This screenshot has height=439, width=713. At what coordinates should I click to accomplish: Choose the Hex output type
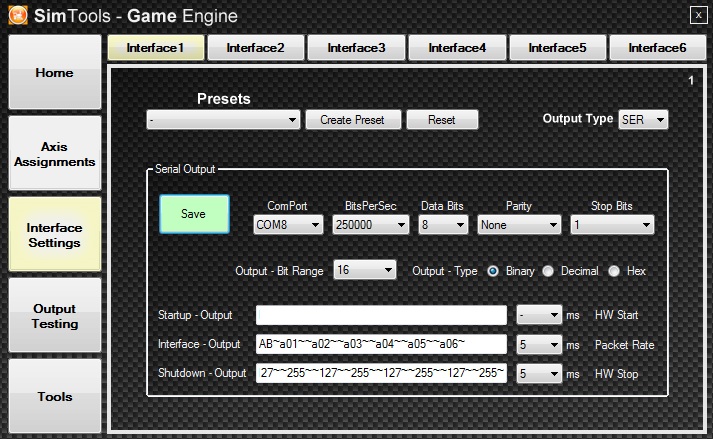pyautogui.click(x=614, y=271)
